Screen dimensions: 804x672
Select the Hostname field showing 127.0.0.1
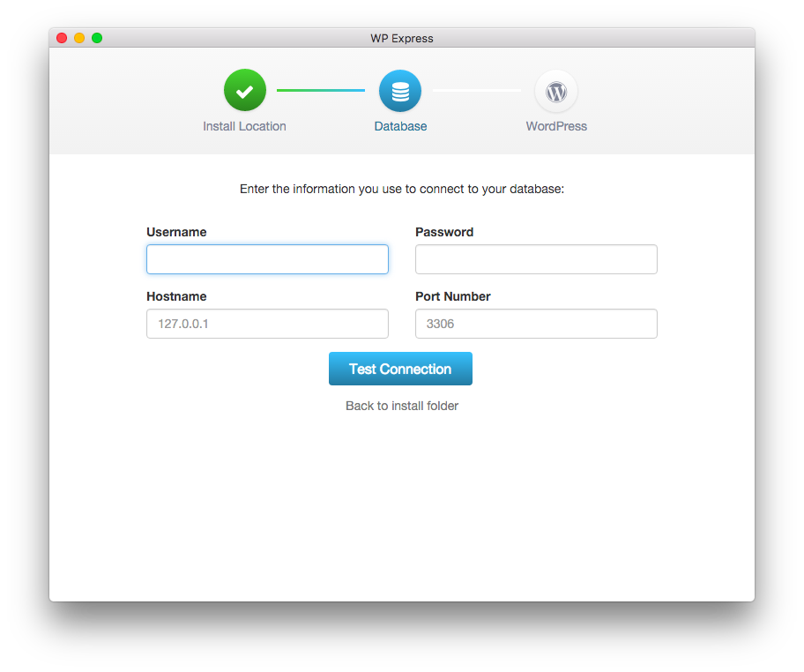pyautogui.click(x=267, y=324)
